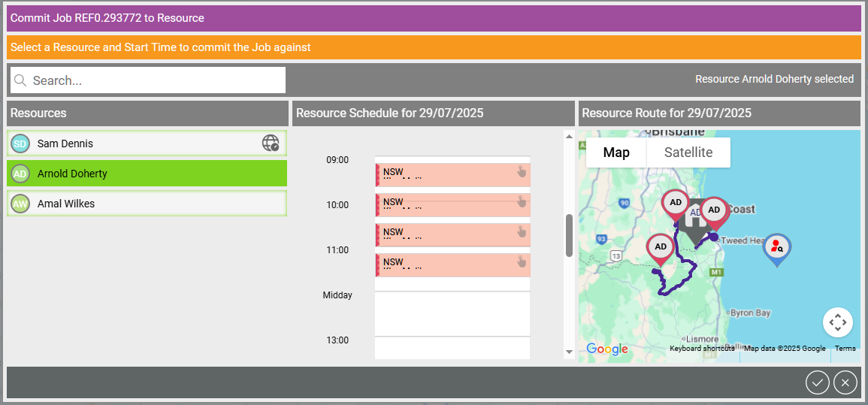
Task: Click the confirm checkmark button
Action: 818,382
